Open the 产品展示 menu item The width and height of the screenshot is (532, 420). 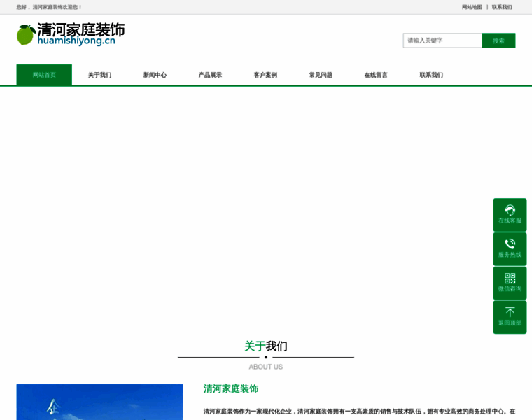pos(210,75)
